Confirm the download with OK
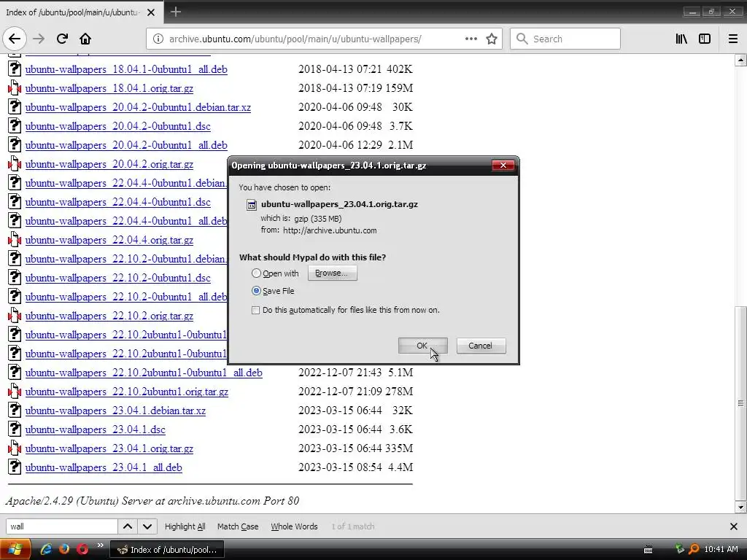 [x=422, y=346]
